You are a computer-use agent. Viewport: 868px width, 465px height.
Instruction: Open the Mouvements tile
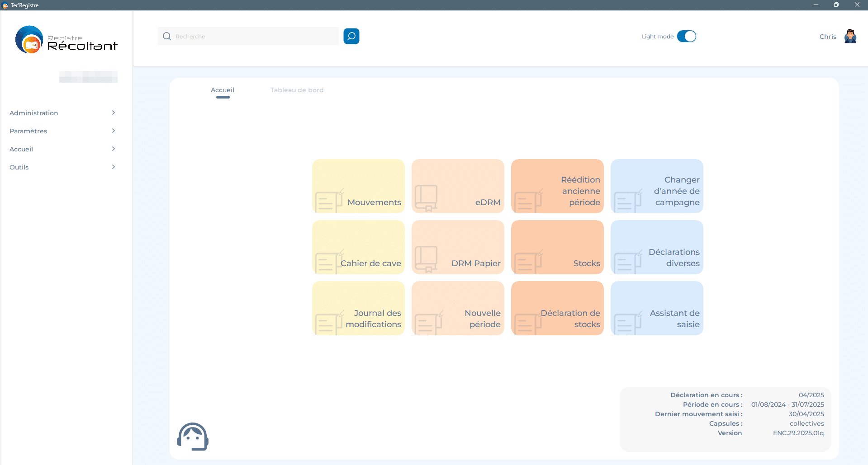point(358,186)
